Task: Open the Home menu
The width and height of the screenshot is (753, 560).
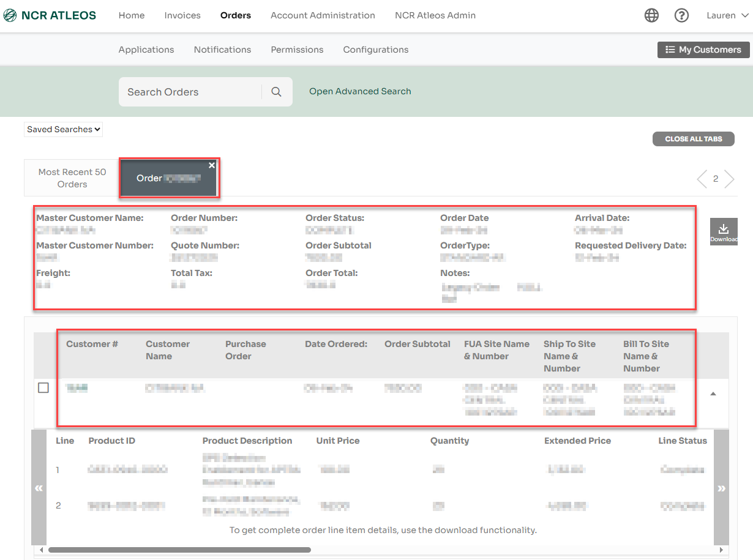Action: pos(132,15)
